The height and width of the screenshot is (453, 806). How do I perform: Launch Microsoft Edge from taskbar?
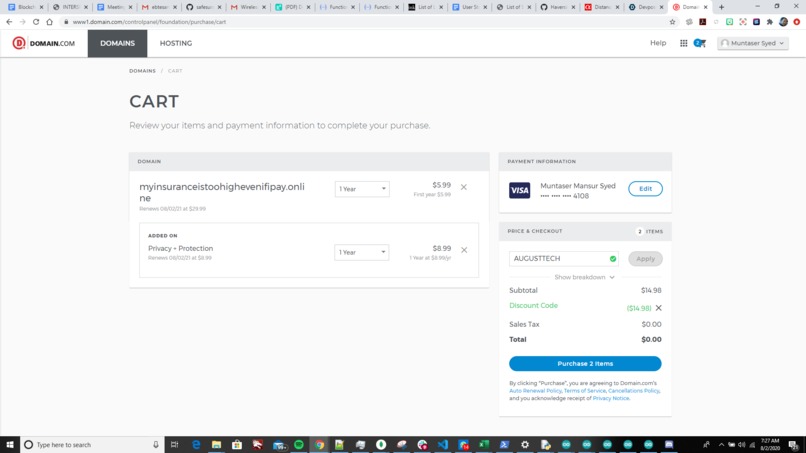click(x=196, y=444)
